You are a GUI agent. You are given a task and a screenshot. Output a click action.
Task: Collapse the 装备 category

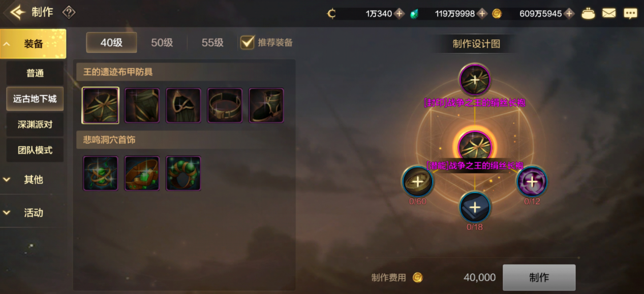(x=33, y=44)
